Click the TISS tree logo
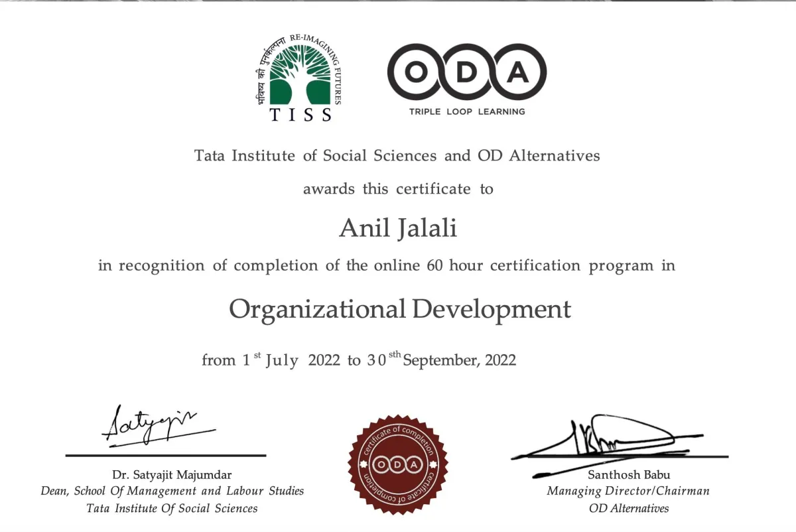 (298, 77)
